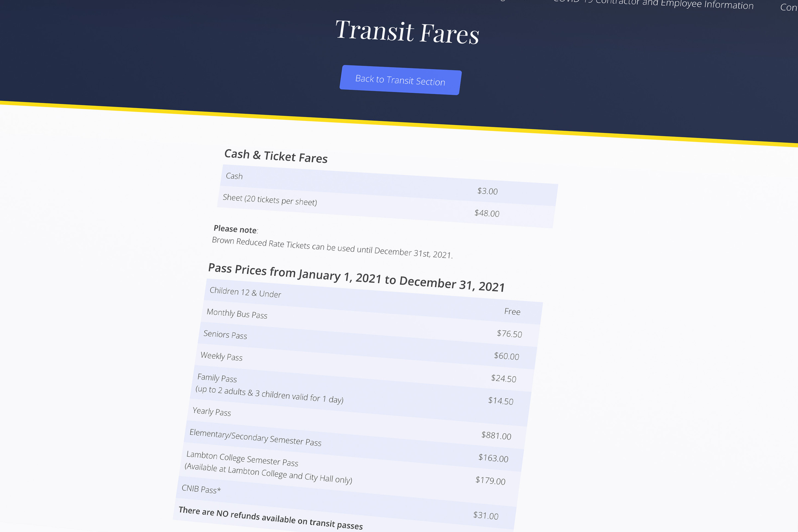The height and width of the screenshot is (532, 798).
Task: Select the Lambton College Semester Pass row
Action: [x=242, y=459]
